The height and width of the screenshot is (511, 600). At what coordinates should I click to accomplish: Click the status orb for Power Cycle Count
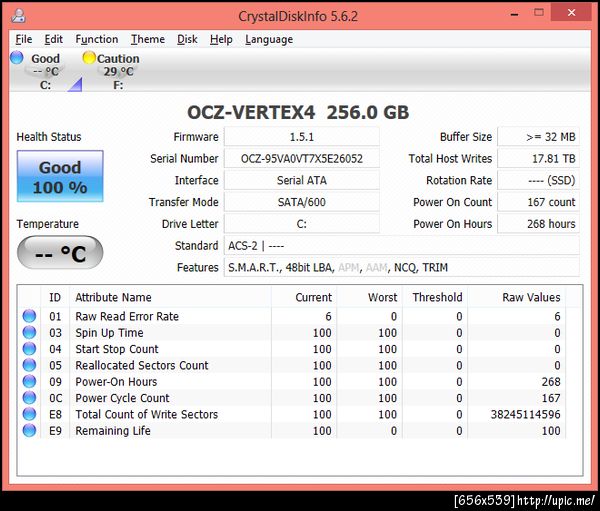tap(29, 398)
